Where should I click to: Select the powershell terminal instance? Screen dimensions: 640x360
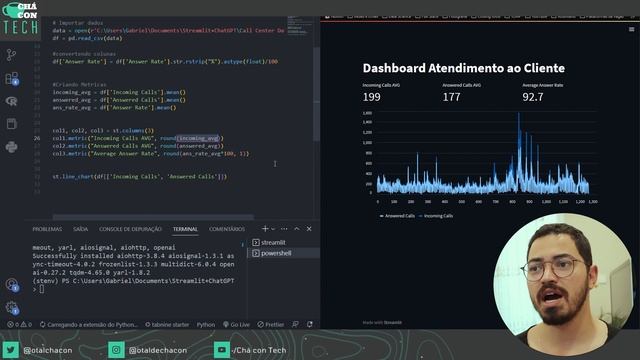pyautogui.click(x=284, y=253)
